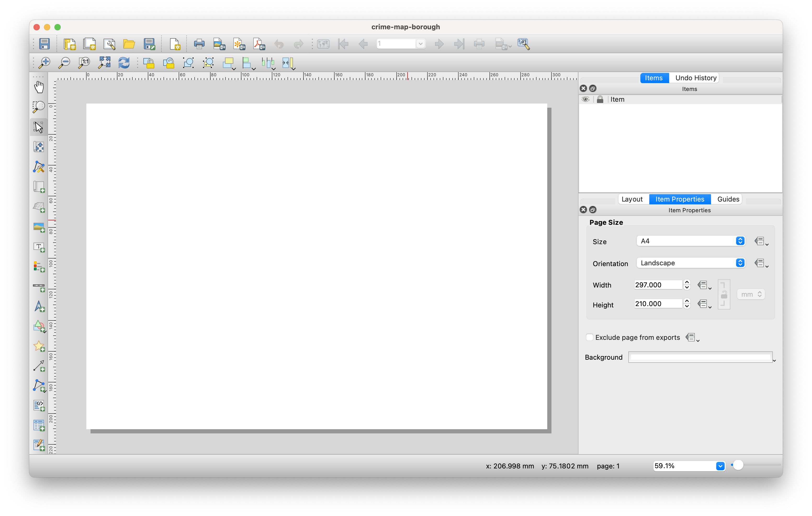Select the Add Attribute Table tool
This screenshot has width=812, height=516.
(x=39, y=425)
